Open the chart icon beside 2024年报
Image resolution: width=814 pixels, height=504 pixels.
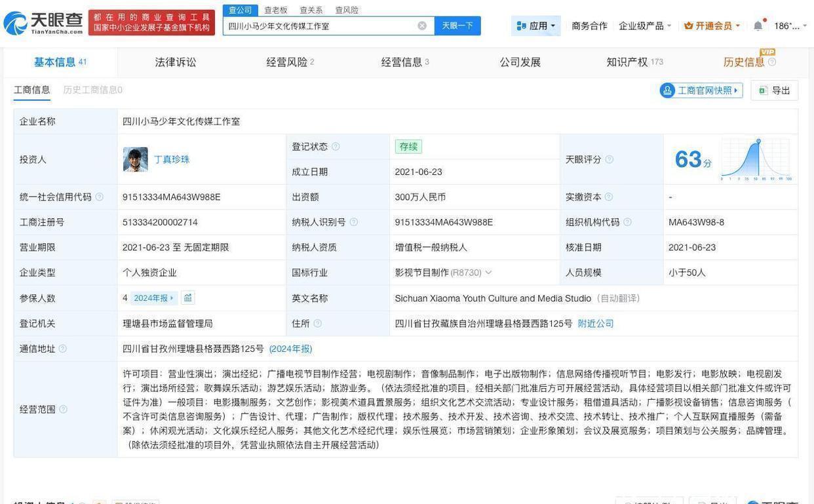point(188,298)
